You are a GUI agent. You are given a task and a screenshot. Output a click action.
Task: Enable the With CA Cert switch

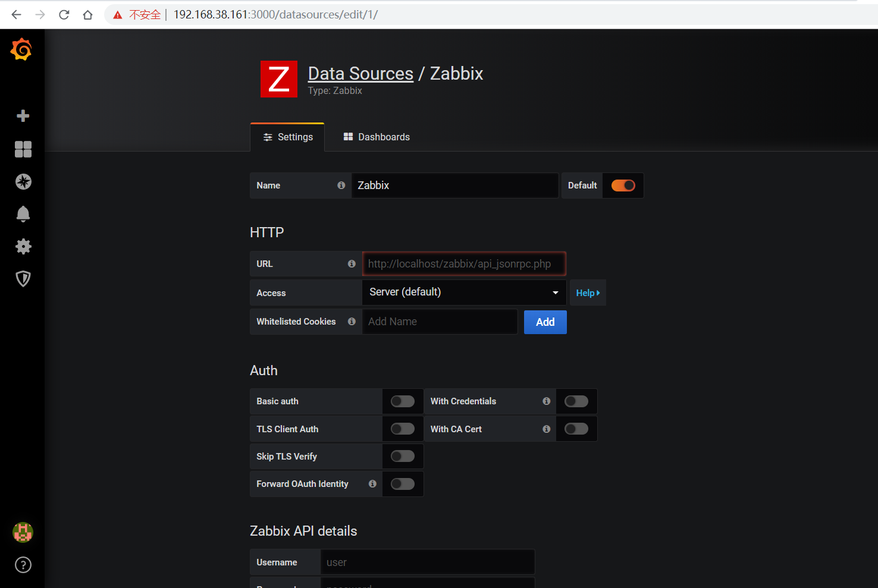(576, 429)
